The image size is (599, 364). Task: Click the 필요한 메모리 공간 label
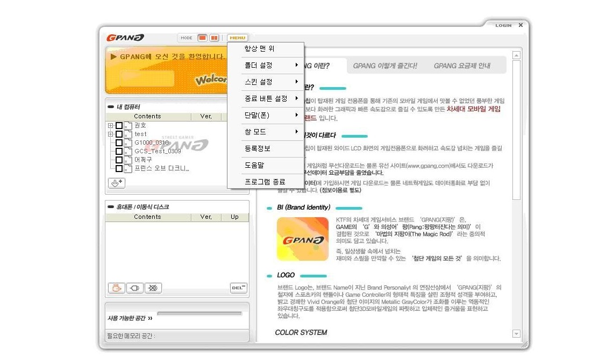pyautogui.click(x=131, y=336)
